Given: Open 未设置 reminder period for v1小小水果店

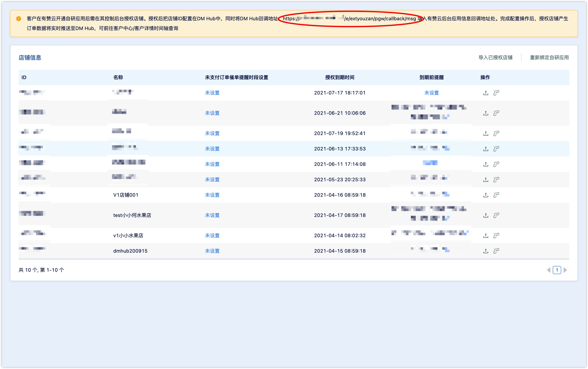Looking at the screenshot, I should 212,235.
